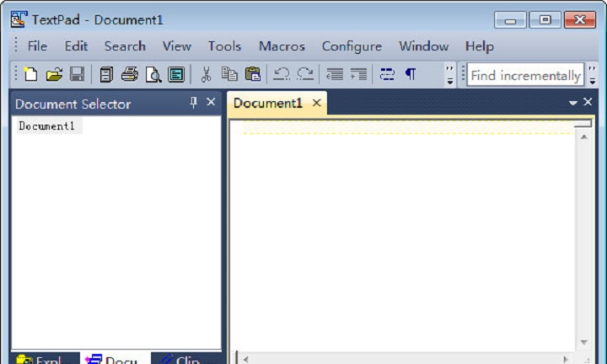
Task: Open a file using the folder icon
Action: coord(54,74)
